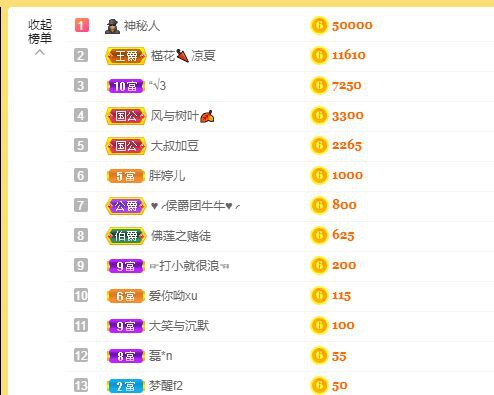Image resolution: width=494 pixels, height=395 pixels.
Task: Click username 爱你呦xu
Action: click(173, 296)
